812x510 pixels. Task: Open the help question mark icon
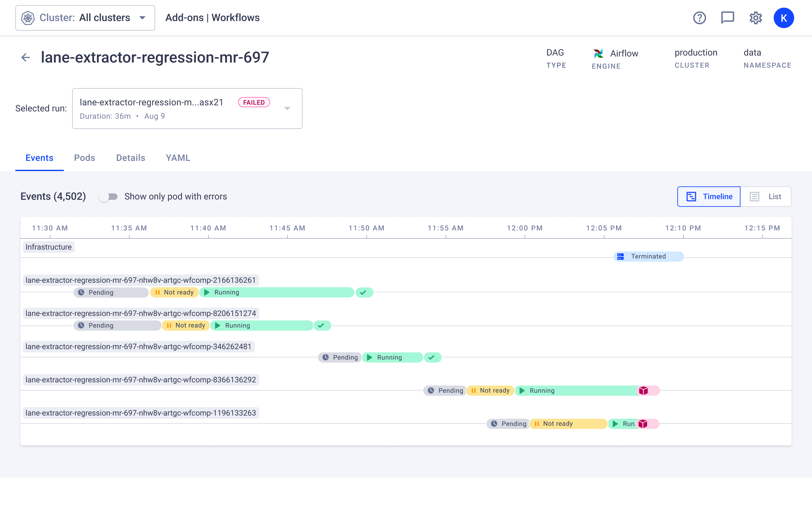coord(699,18)
